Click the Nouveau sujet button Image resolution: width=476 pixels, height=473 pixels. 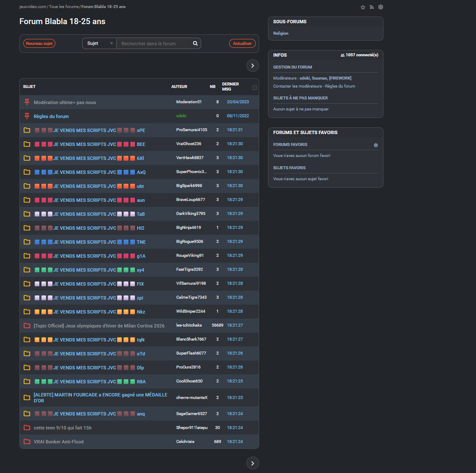pyautogui.click(x=39, y=44)
